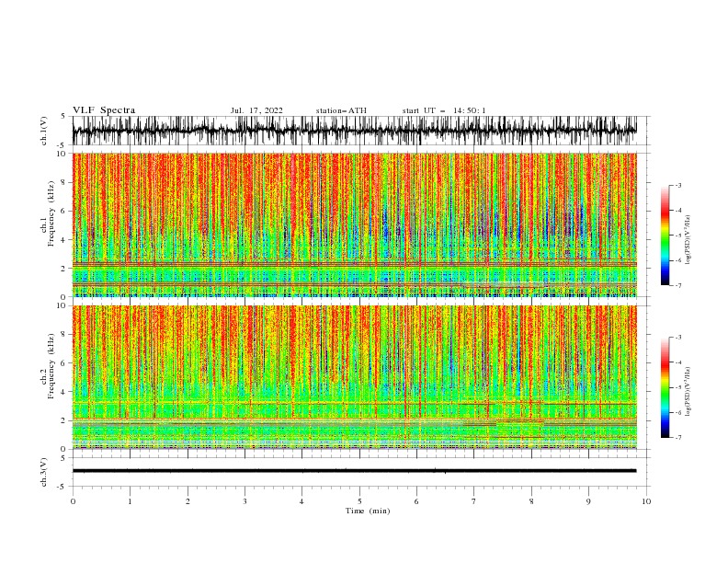
Task: Click the '5' tick on the time axis
Action: [x=359, y=501]
